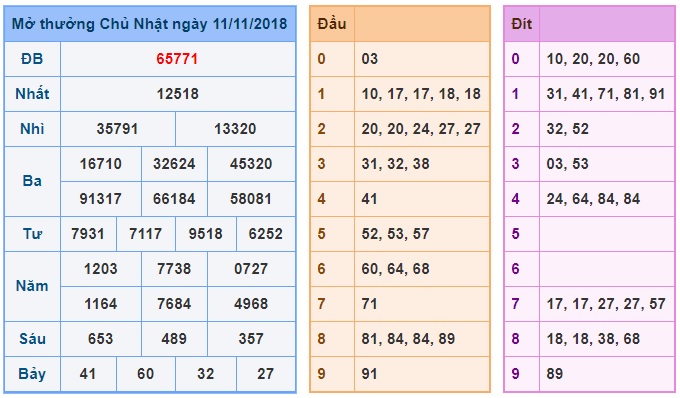This screenshot has width=680, height=398.
Task: Click the second prize number 13320
Action: (235, 129)
